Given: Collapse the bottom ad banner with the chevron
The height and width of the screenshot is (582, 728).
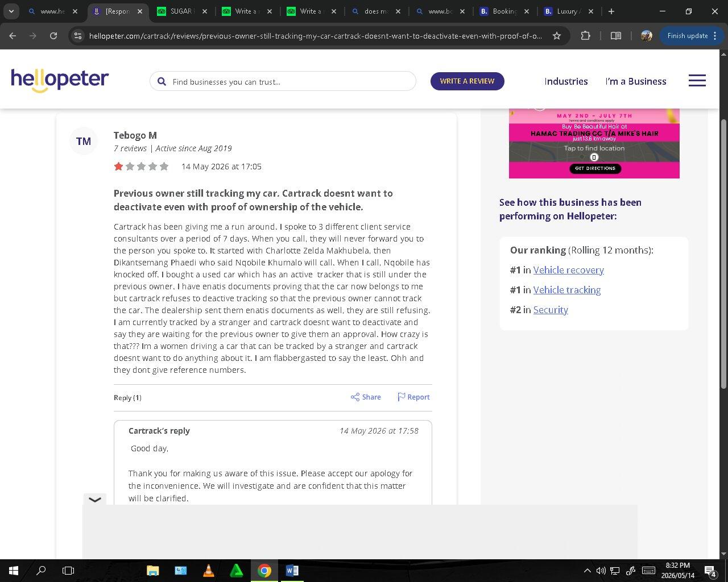Looking at the screenshot, I should (x=95, y=500).
